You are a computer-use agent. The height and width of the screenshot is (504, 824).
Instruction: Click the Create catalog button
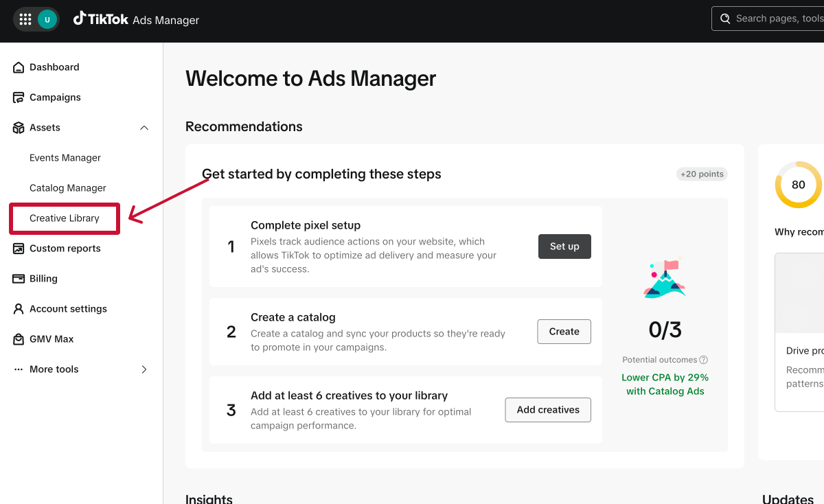(564, 332)
